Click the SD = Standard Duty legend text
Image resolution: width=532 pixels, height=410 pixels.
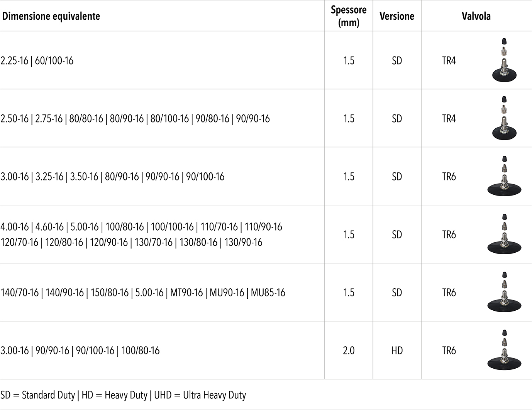(x=38, y=395)
